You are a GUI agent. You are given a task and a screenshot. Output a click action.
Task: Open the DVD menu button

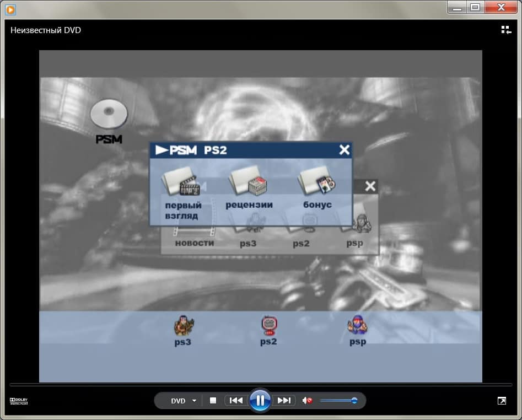[178, 401]
